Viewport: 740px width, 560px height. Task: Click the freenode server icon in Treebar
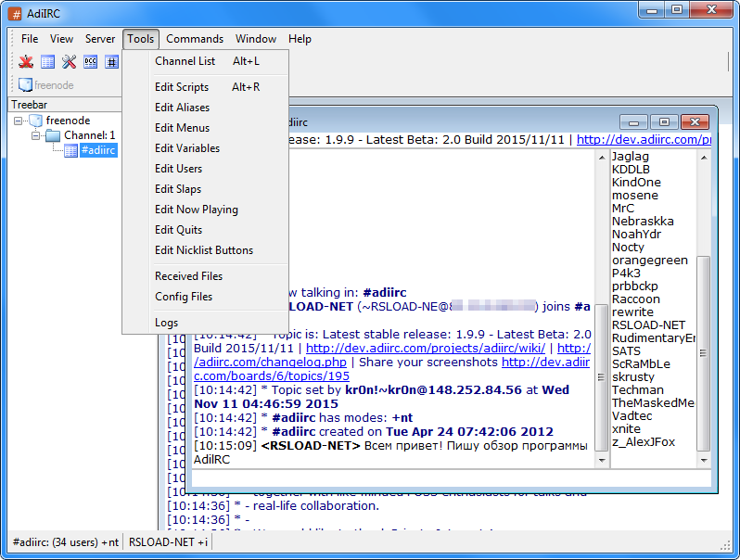tap(36, 121)
